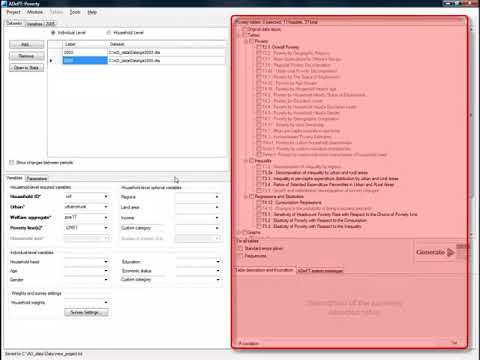Open the Modules menu
Image resolution: width=480 pixels, height=360 pixels.
[35, 12]
